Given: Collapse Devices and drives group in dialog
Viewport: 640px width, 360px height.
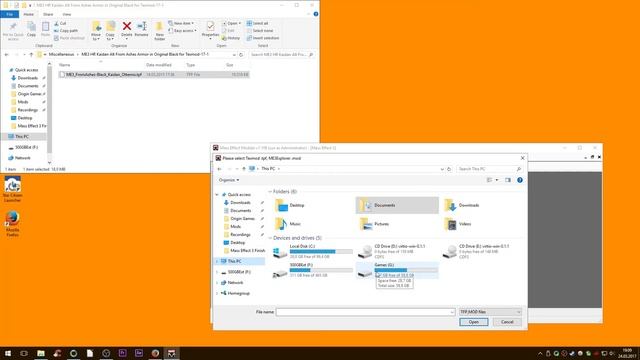Looking at the screenshot, I should tap(270, 238).
